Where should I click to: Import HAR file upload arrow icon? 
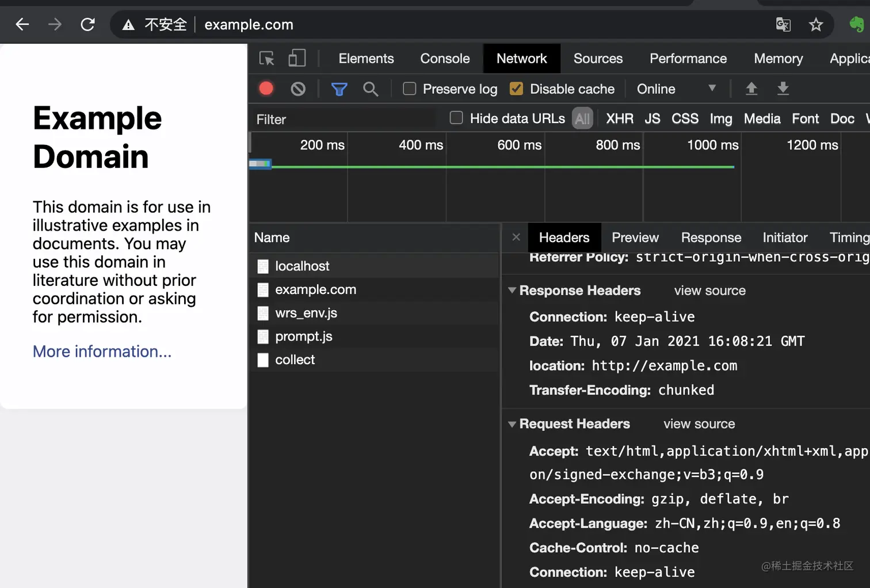click(751, 88)
